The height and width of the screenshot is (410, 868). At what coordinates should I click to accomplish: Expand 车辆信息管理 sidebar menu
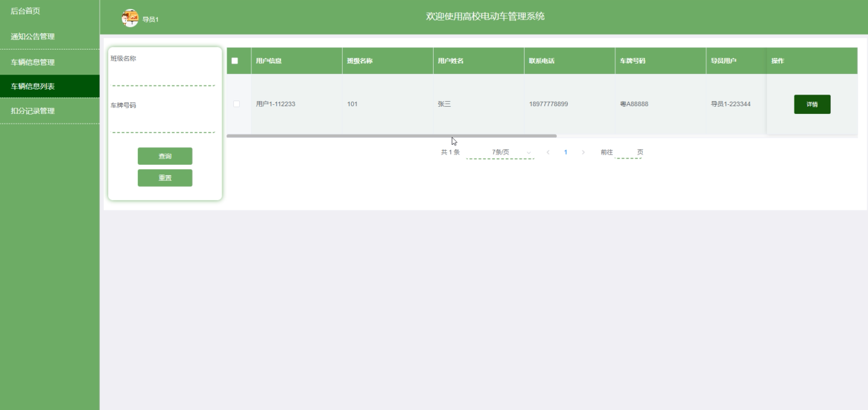[50, 62]
